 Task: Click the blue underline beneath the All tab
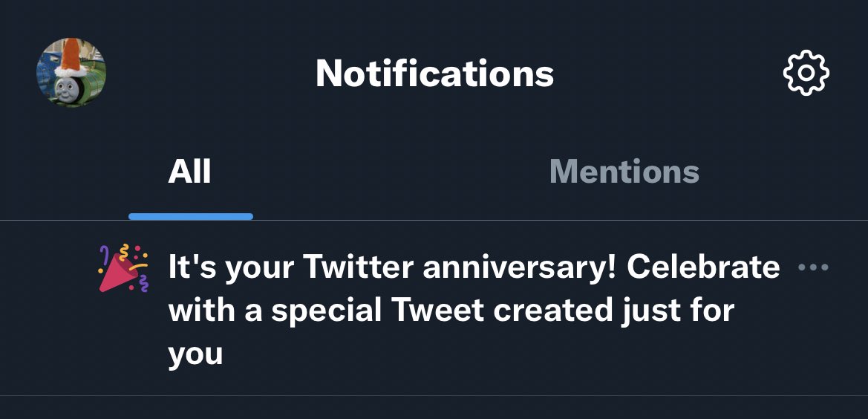point(191,216)
